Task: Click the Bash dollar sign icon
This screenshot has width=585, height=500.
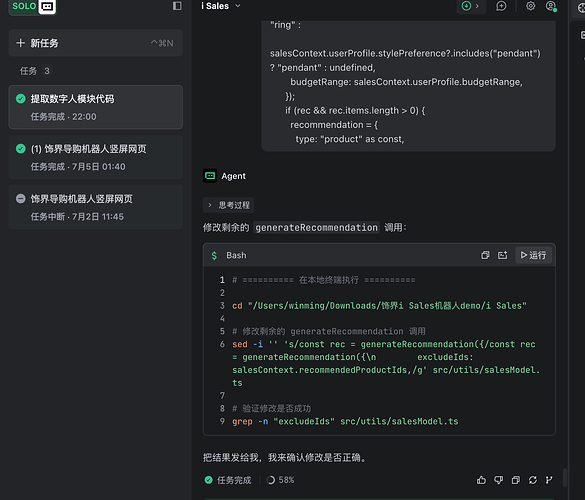Action: tap(214, 256)
